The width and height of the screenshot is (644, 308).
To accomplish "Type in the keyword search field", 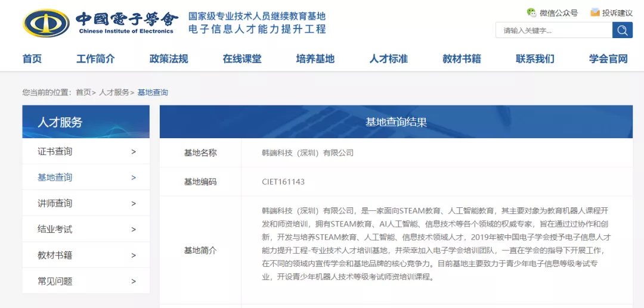I will [553, 30].
